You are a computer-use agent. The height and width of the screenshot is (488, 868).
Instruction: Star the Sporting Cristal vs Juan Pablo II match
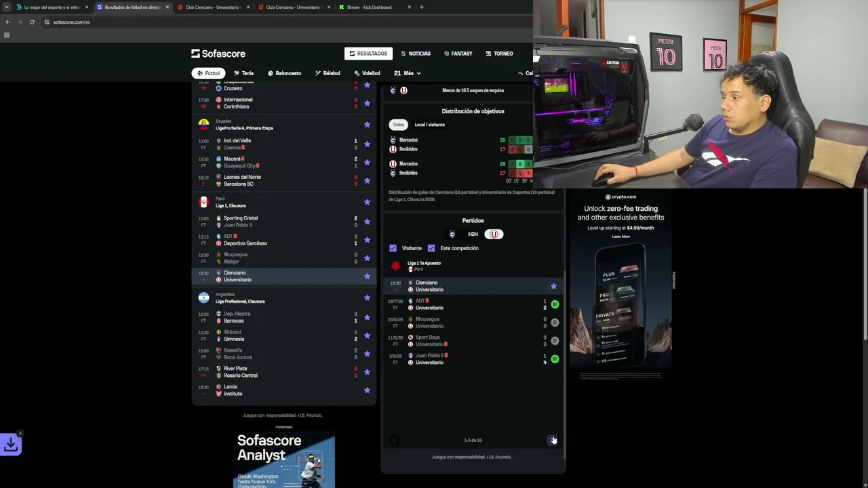pos(367,222)
